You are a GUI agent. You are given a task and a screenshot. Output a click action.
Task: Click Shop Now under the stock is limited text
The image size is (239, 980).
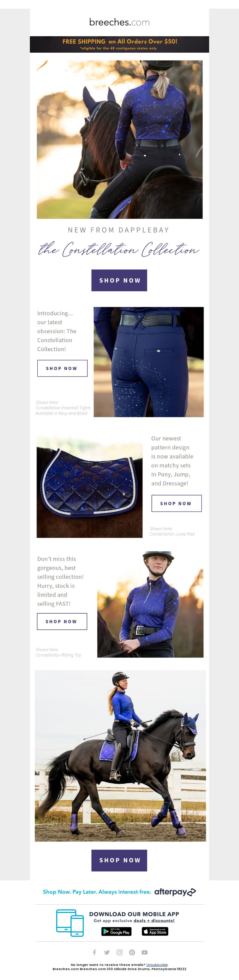[62, 621]
